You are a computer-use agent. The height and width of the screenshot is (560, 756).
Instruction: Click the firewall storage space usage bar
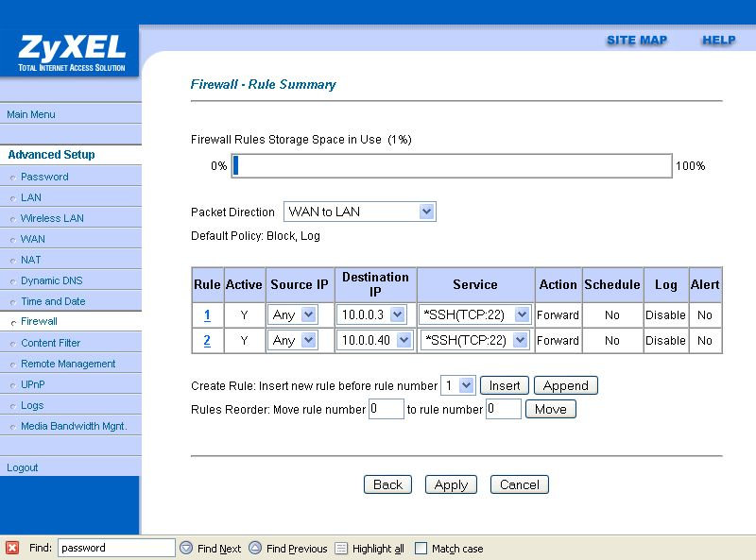[451, 166]
